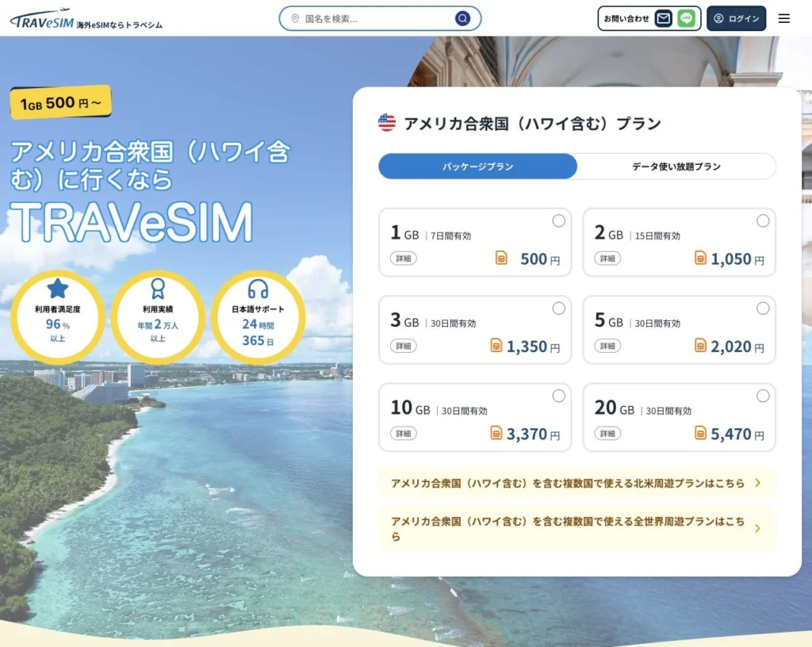Click SIM card icon next to 5,470円
Screen dimensions: 812x647
point(700,432)
